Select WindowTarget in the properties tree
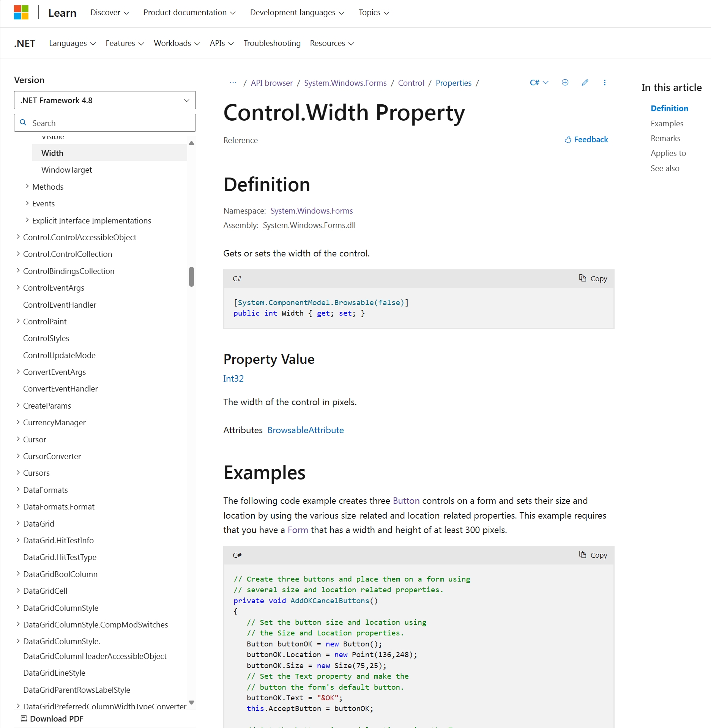 66,170
